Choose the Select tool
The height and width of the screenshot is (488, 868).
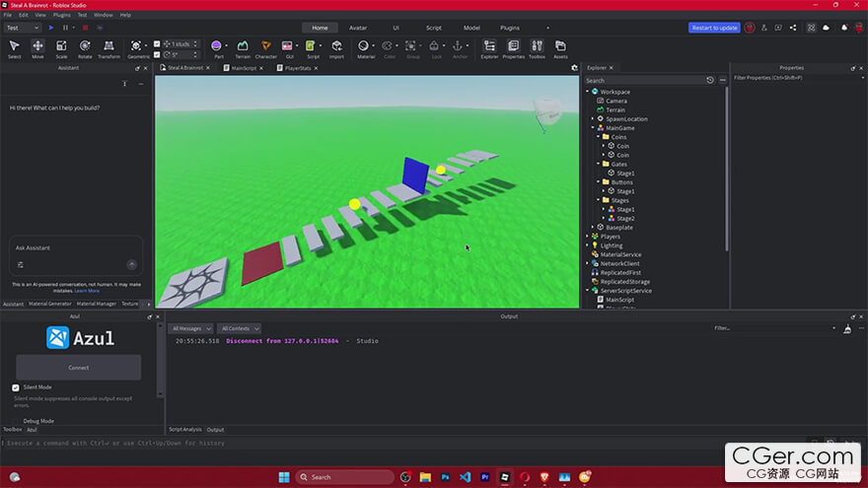click(15, 48)
